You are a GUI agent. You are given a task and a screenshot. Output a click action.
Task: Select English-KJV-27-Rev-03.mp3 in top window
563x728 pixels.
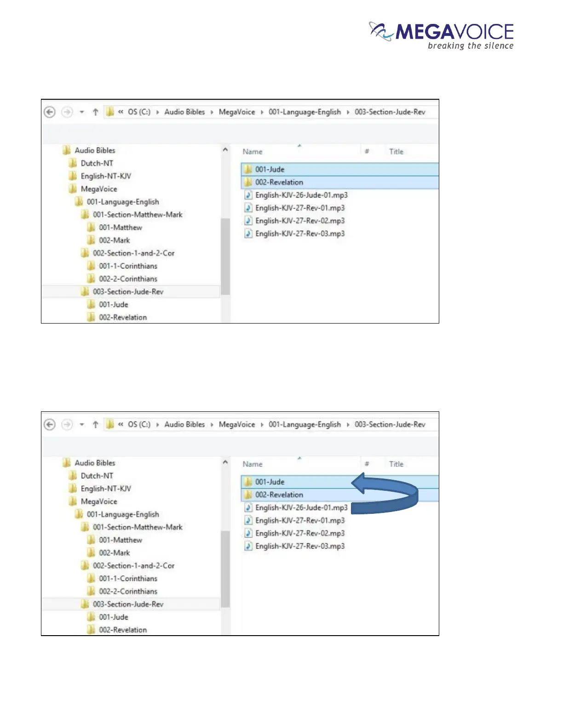[294, 233]
